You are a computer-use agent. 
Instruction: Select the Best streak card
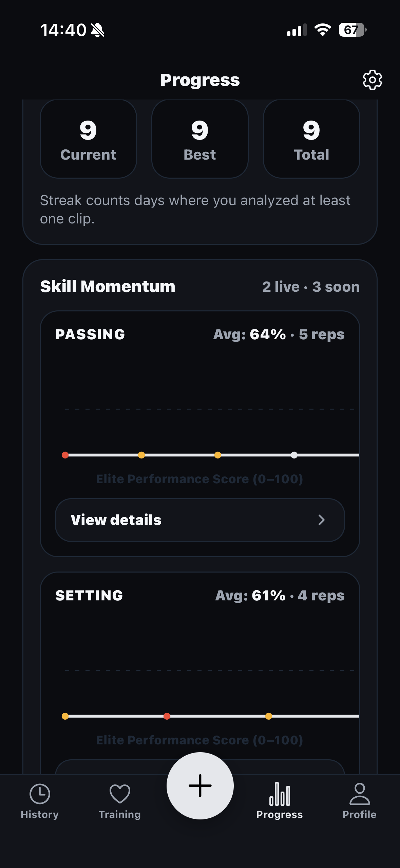pos(200,139)
